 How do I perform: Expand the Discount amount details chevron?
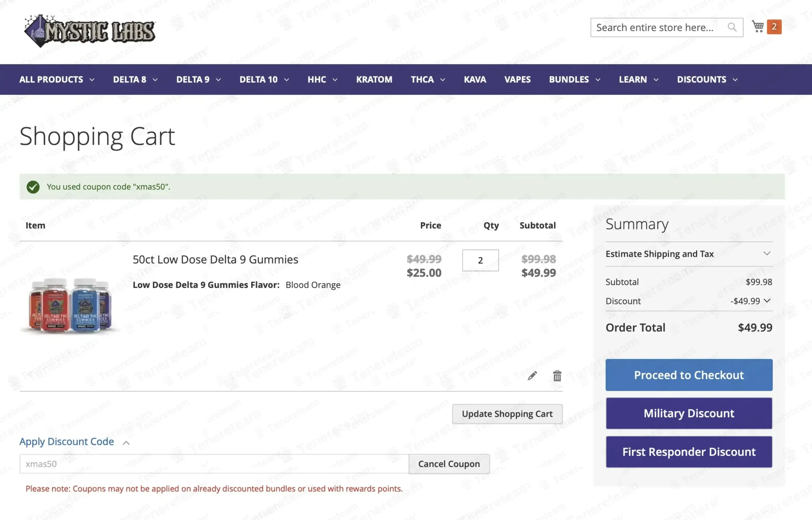point(767,300)
